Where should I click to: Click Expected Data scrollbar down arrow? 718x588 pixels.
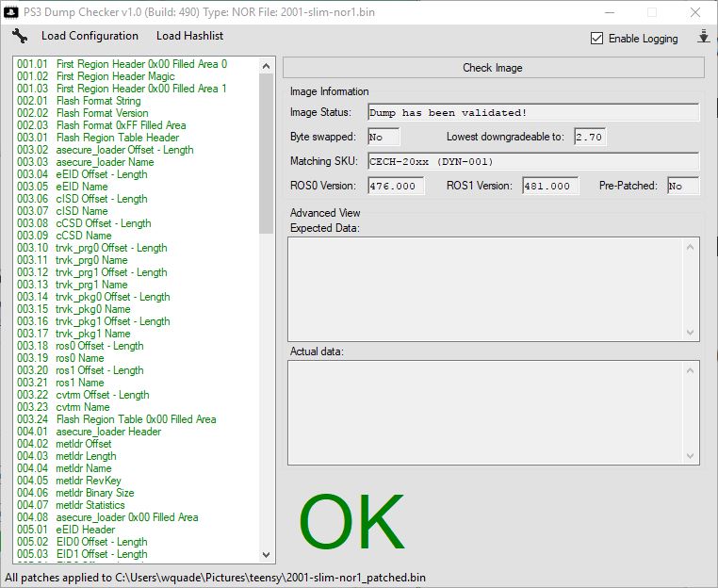[691, 333]
